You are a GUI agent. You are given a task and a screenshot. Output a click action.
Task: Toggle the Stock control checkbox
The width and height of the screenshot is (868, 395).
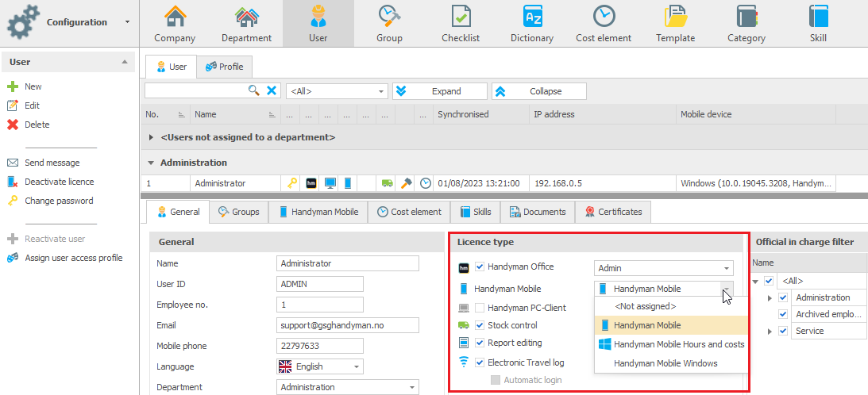coord(480,325)
